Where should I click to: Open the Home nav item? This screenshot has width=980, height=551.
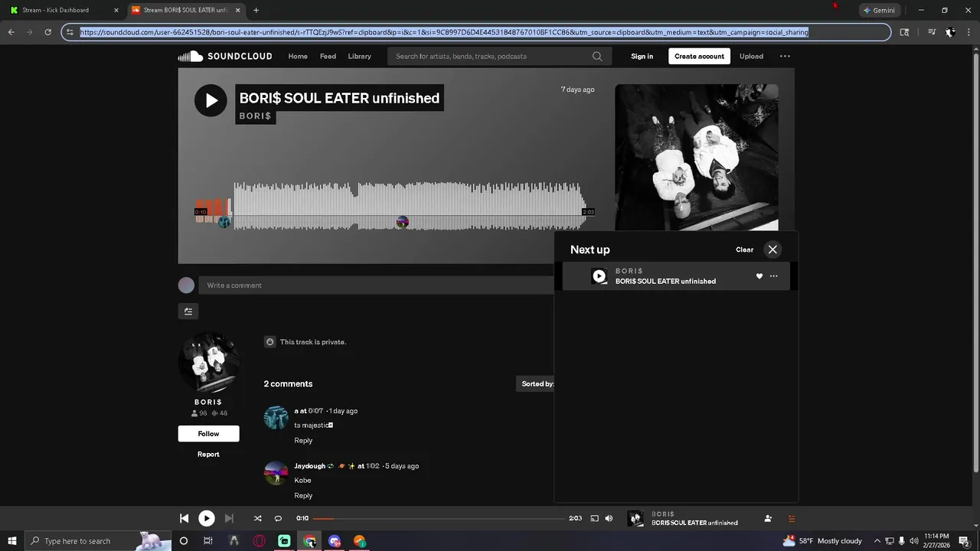point(298,56)
